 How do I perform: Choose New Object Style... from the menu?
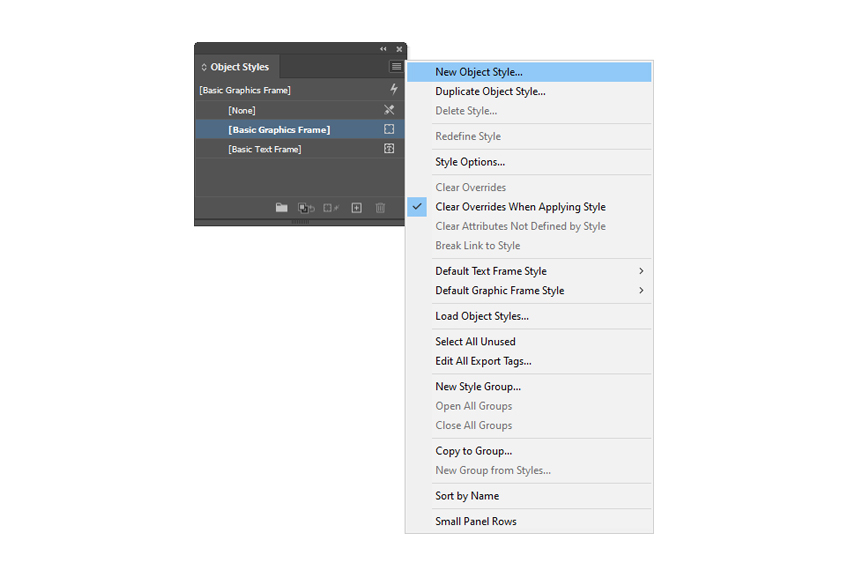(x=529, y=72)
